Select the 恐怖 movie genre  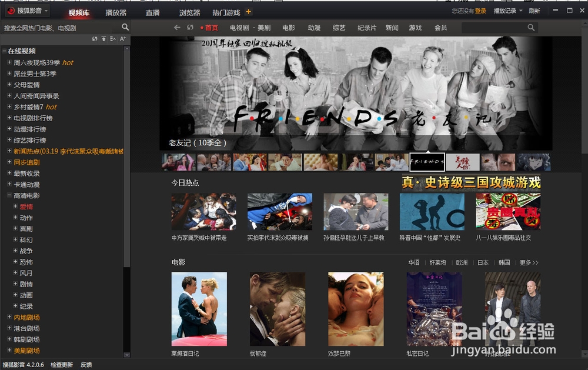(x=26, y=262)
